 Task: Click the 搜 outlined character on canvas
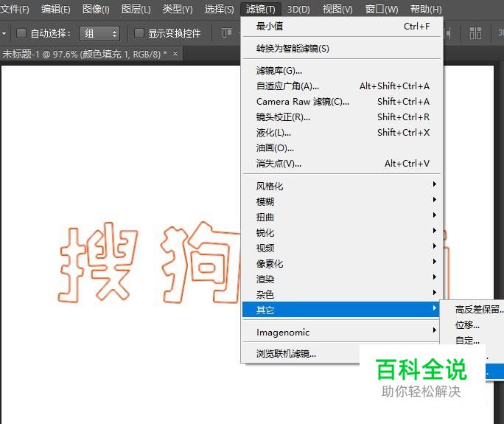(98, 263)
